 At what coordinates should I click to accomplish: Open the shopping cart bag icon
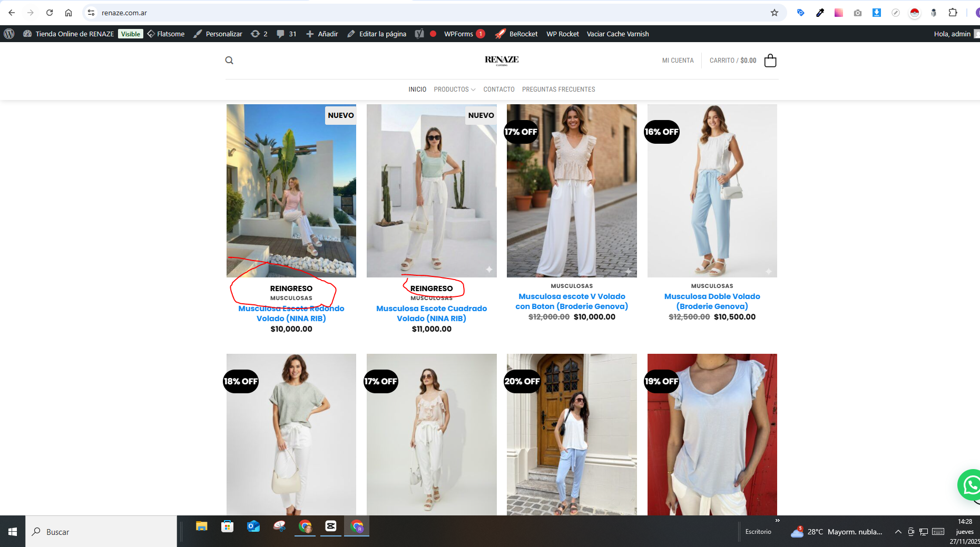tap(770, 61)
